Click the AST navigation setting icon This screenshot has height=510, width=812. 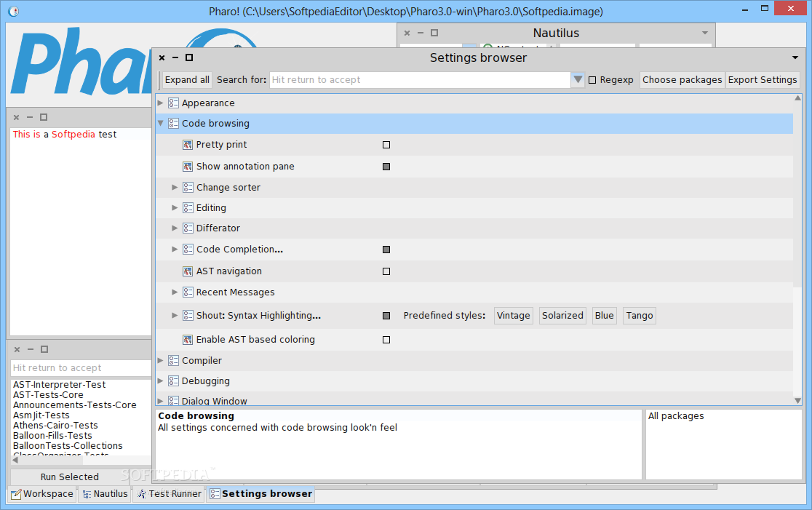[188, 271]
